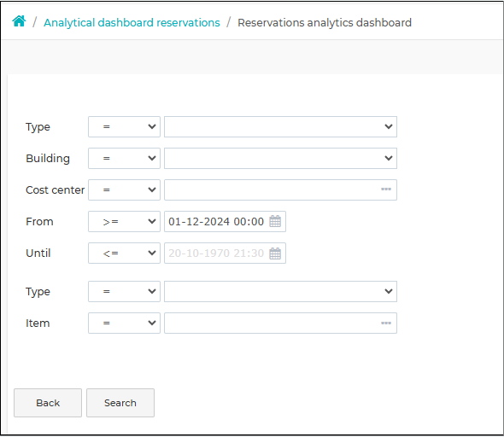Open Item lookup ellipsis
This screenshot has width=504, height=437.
pyautogui.click(x=386, y=323)
